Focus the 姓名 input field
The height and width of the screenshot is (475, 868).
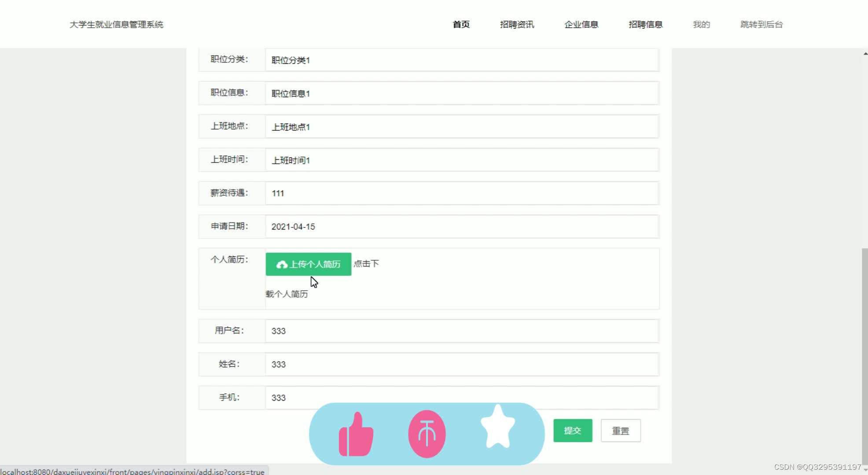click(462, 364)
